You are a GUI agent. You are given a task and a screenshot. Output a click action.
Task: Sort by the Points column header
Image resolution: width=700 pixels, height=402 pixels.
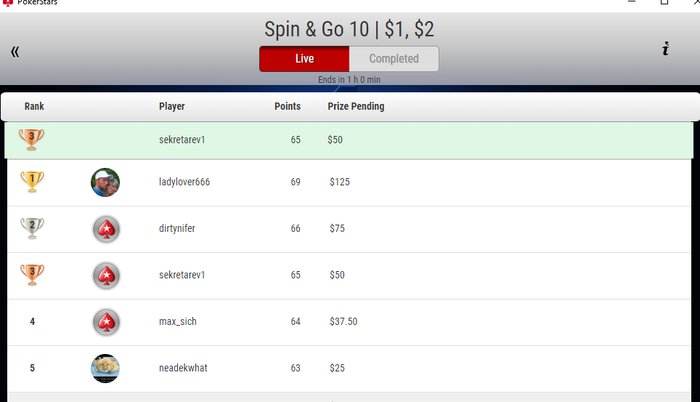(x=287, y=107)
